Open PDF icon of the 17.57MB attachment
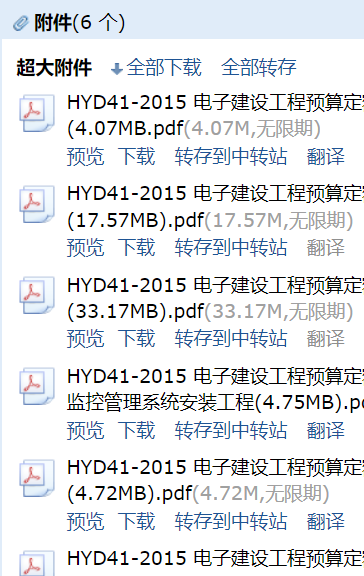364x576 pixels. tap(37, 204)
